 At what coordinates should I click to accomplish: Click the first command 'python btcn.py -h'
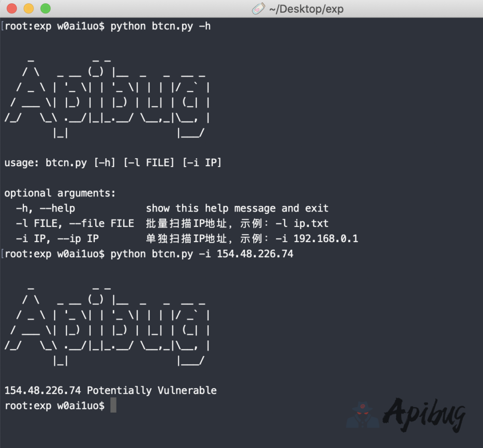coord(160,26)
